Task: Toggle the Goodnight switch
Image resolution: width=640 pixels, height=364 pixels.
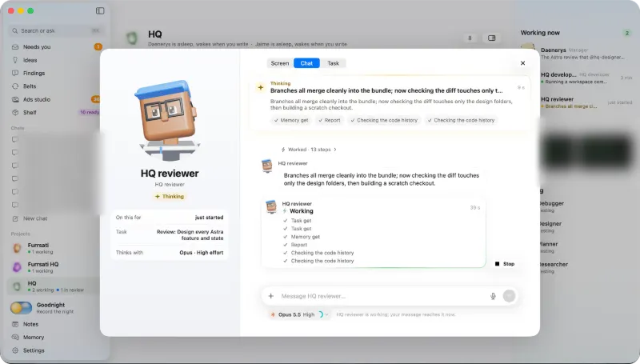Action: pos(22,308)
